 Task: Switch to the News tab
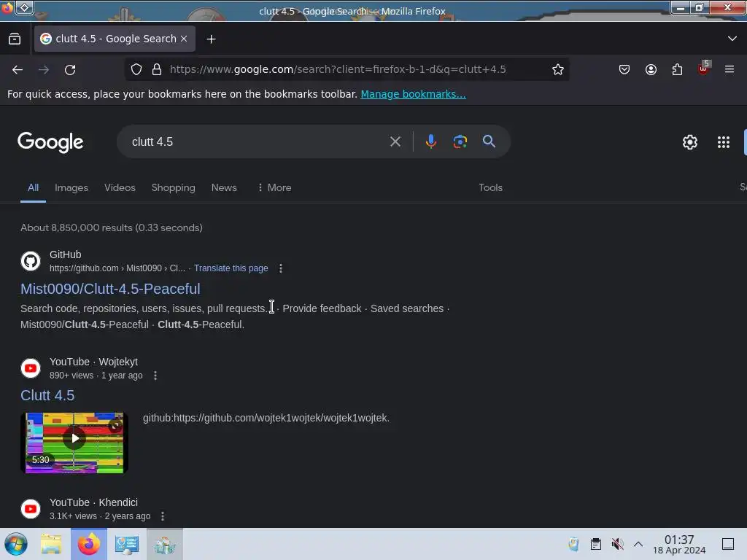pos(224,187)
